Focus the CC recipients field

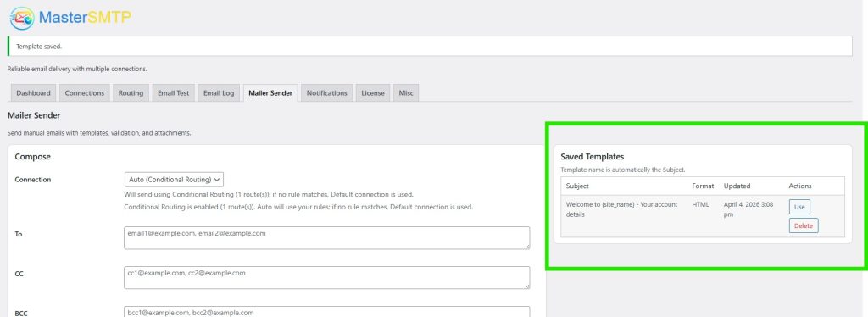pyautogui.click(x=326, y=278)
